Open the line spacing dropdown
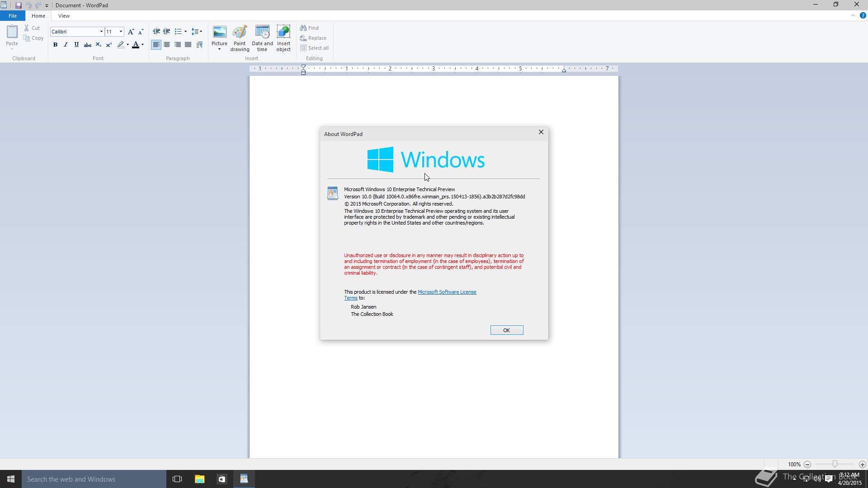This screenshot has width=868, height=488. click(x=197, y=32)
